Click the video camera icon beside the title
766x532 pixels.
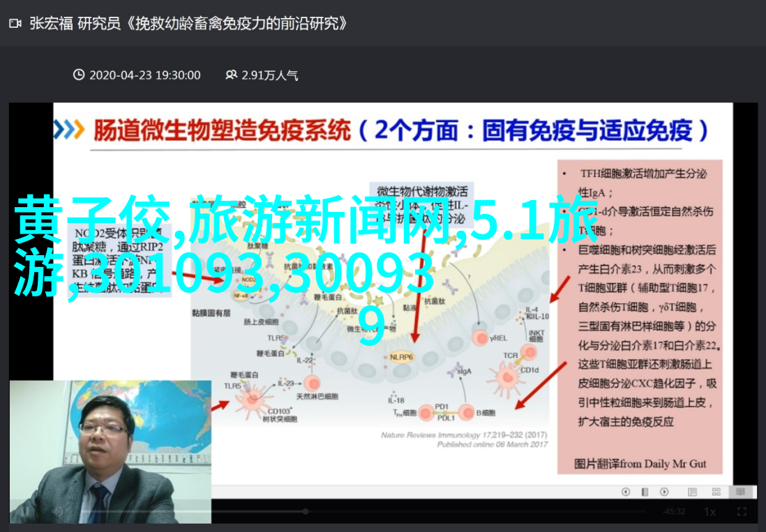tap(15, 24)
